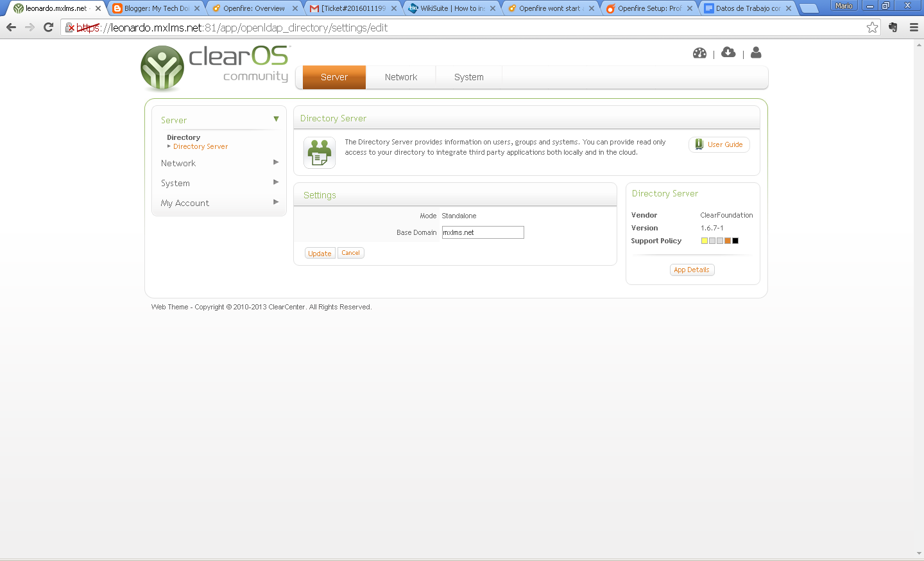924x561 pixels.
Task: Click the Directory sidebar heading
Action: click(x=184, y=137)
